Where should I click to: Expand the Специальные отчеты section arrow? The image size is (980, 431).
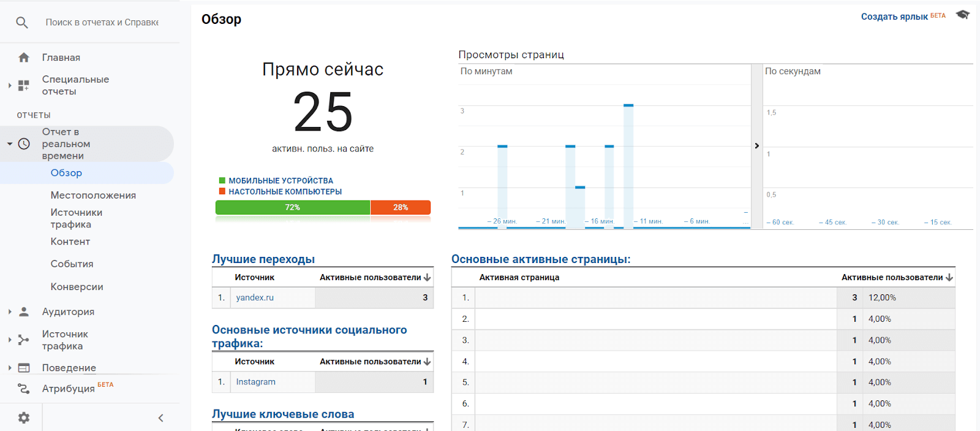point(10,85)
